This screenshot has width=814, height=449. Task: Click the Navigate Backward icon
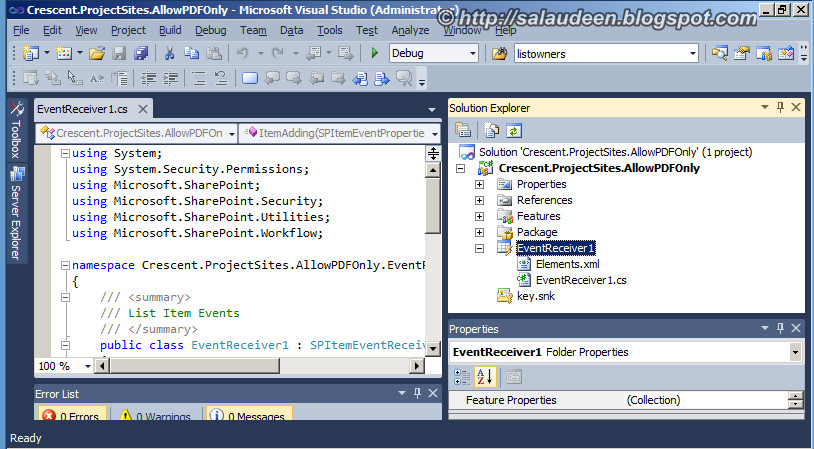[x=314, y=53]
